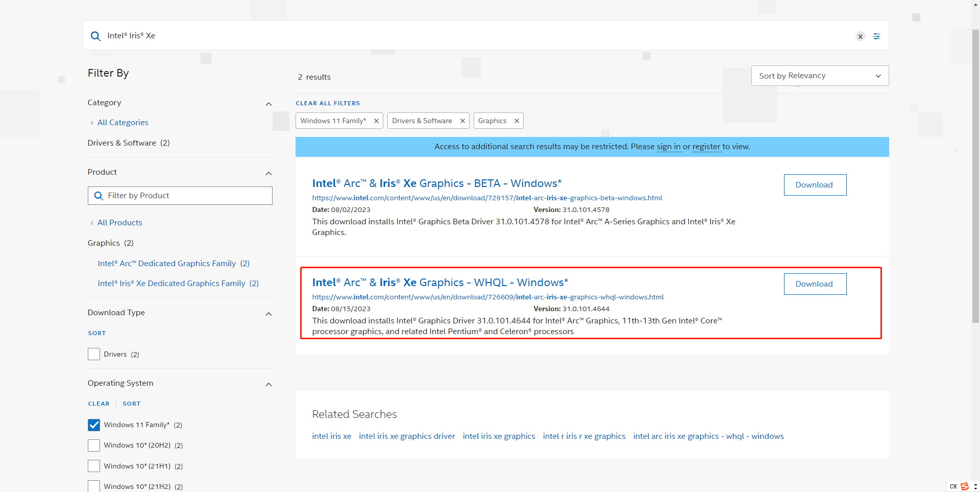Viewport: 980px width, 492px height.
Task: Download the WHQL Windows graphics driver
Action: click(815, 284)
